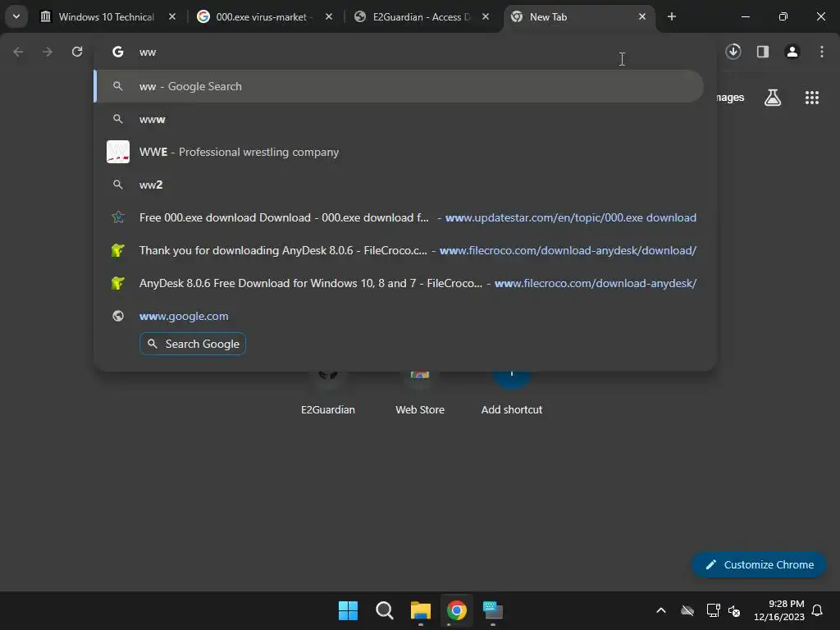Open File Explorer from taskbar
Image resolution: width=840 pixels, height=630 pixels.
421,610
